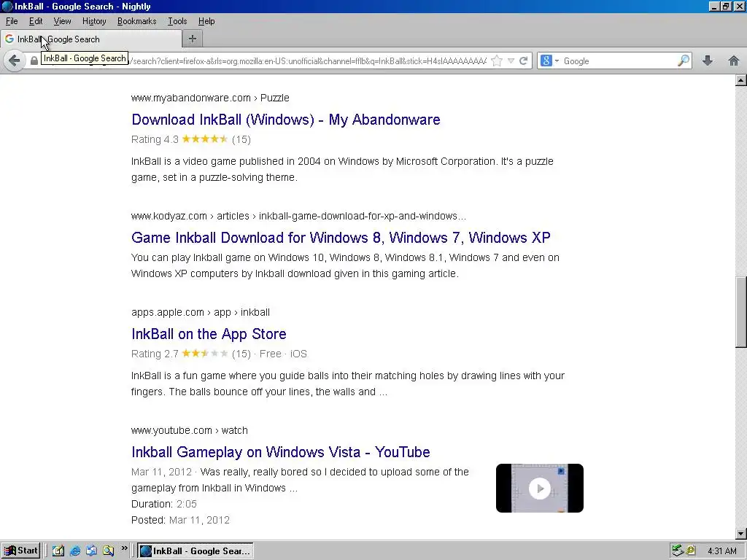Open a new tab with plus button
This screenshot has height=560, width=747.
pos(193,39)
